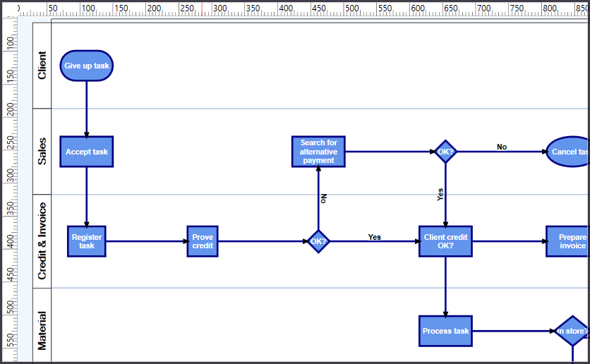Viewport: 590px width, 364px height.
Task: Select the 'Process task' box
Action: coord(445,331)
